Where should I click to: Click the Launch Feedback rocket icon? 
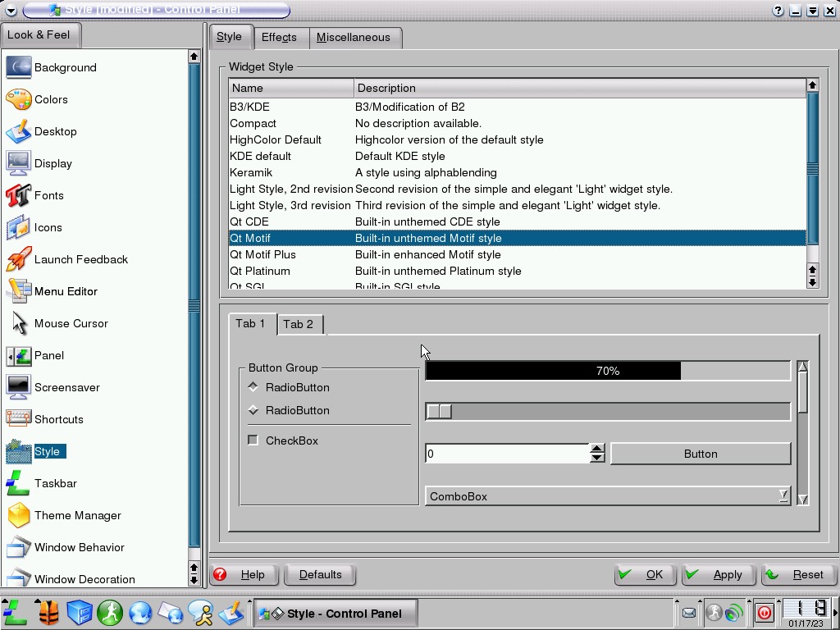click(18, 259)
